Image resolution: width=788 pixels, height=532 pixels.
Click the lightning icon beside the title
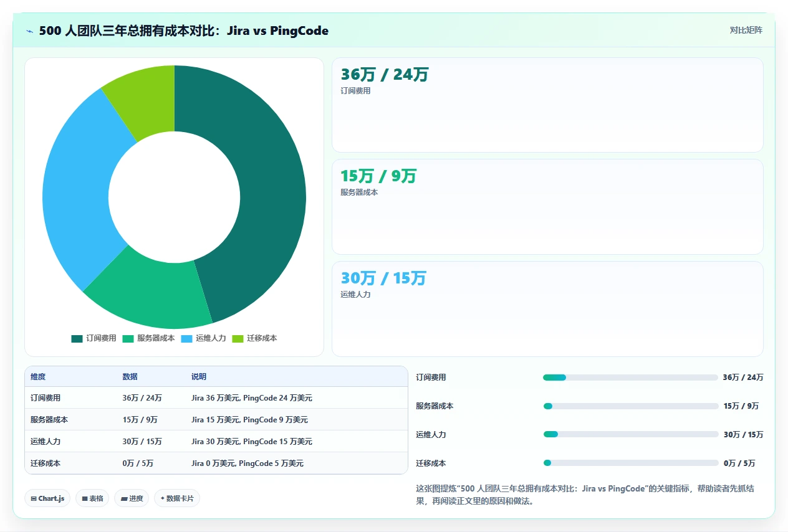tap(29, 31)
